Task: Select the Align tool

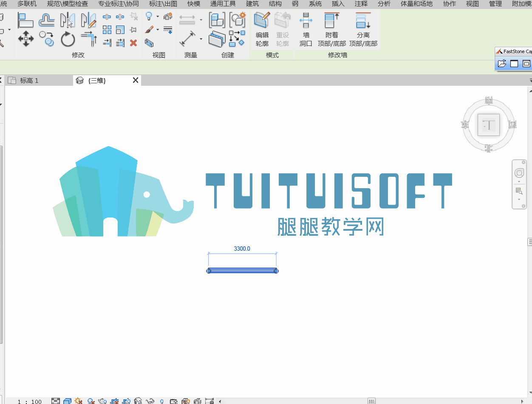Action: (x=25, y=20)
